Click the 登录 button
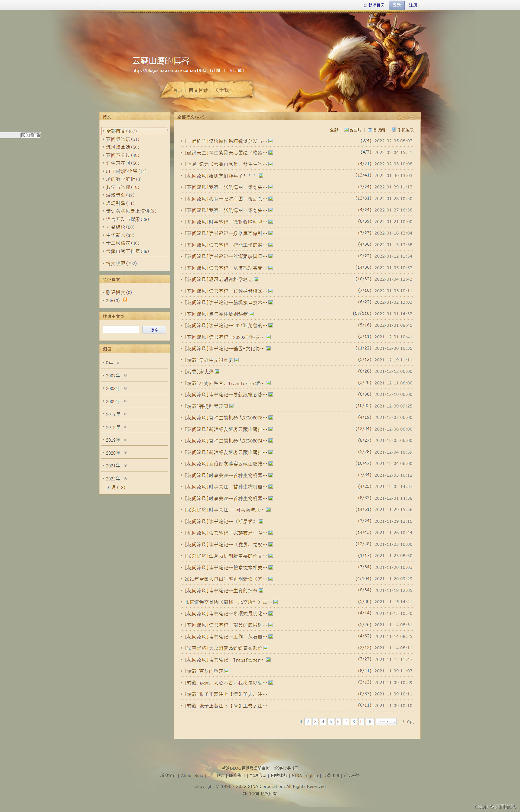 coord(396,5)
